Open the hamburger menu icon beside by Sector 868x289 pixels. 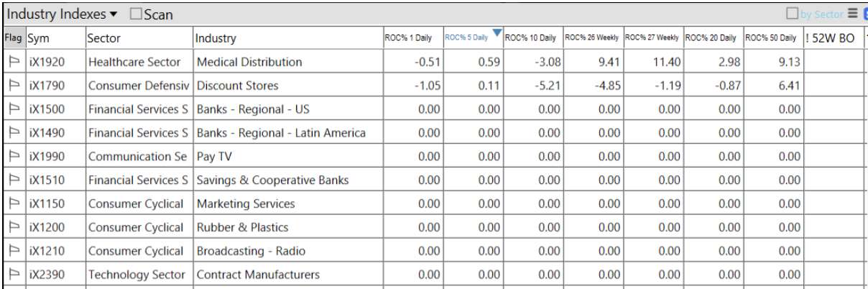[x=853, y=14]
